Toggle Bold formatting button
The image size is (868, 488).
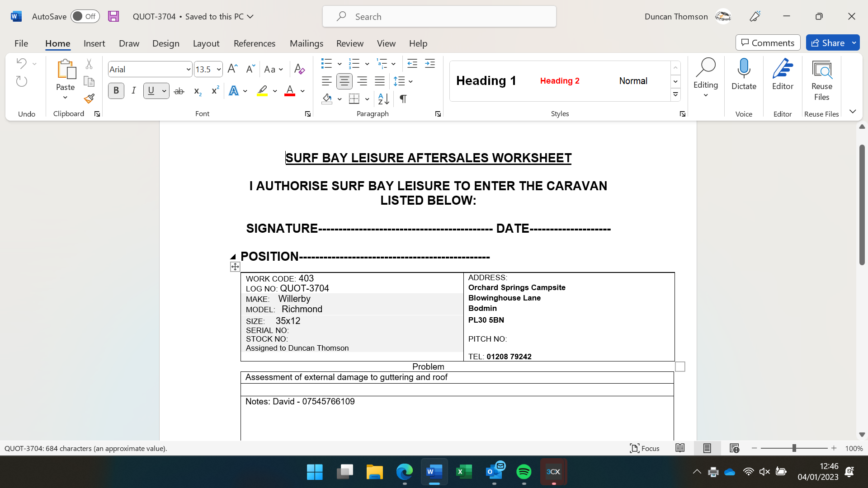click(116, 91)
